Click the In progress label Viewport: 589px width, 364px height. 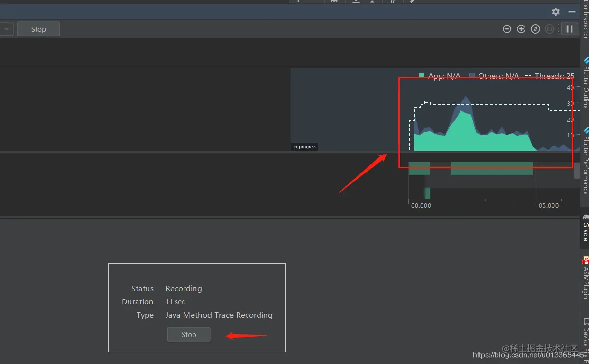click(x=304, y=147)
